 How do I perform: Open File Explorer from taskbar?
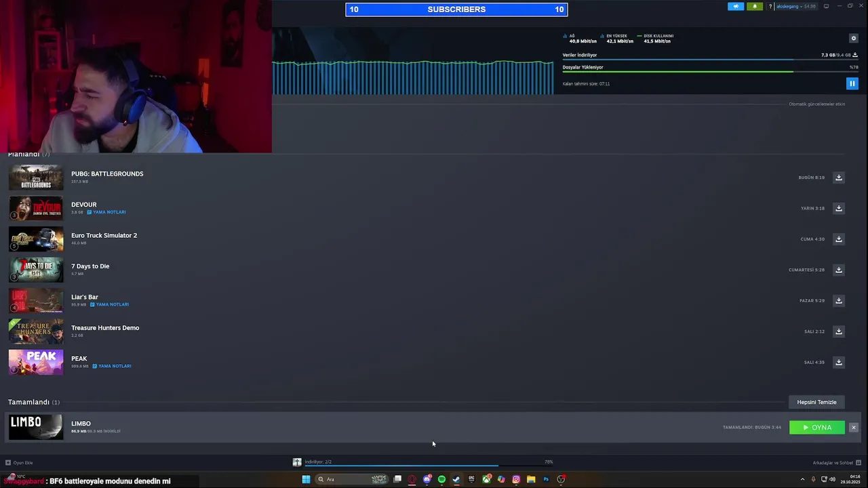(x=531, y=479)
